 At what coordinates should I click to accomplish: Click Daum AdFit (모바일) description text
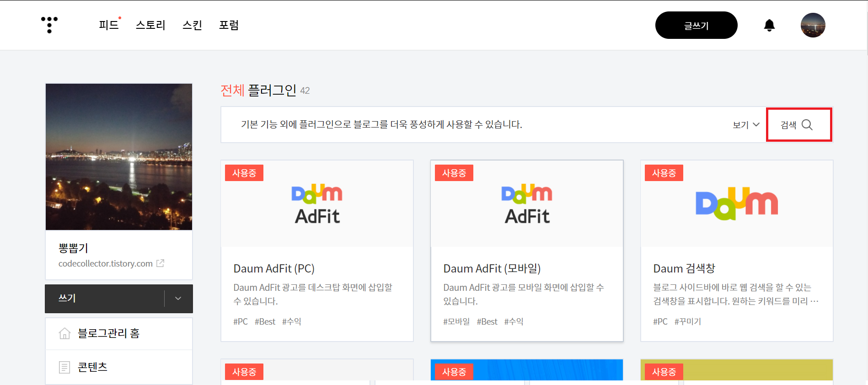point(524,294)
